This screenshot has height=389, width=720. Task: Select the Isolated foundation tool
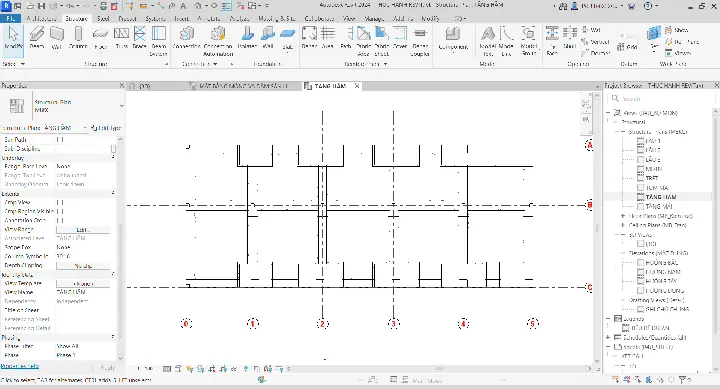247,38
